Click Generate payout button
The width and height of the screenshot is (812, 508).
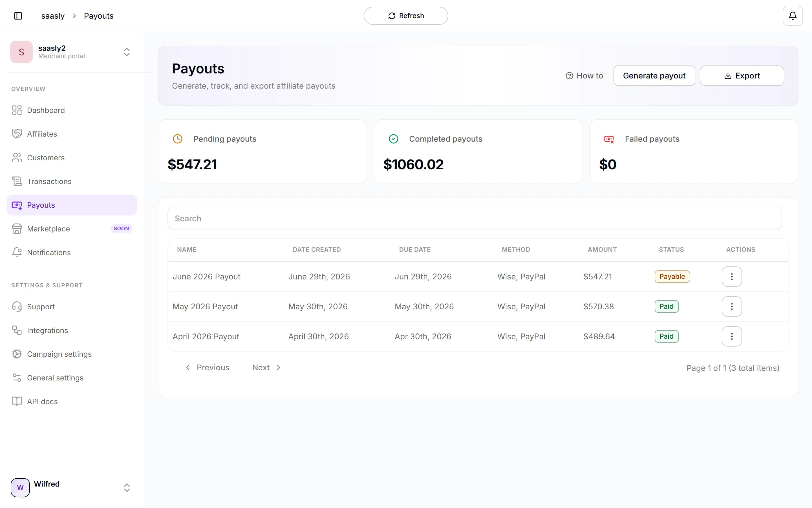click(654, 76)
